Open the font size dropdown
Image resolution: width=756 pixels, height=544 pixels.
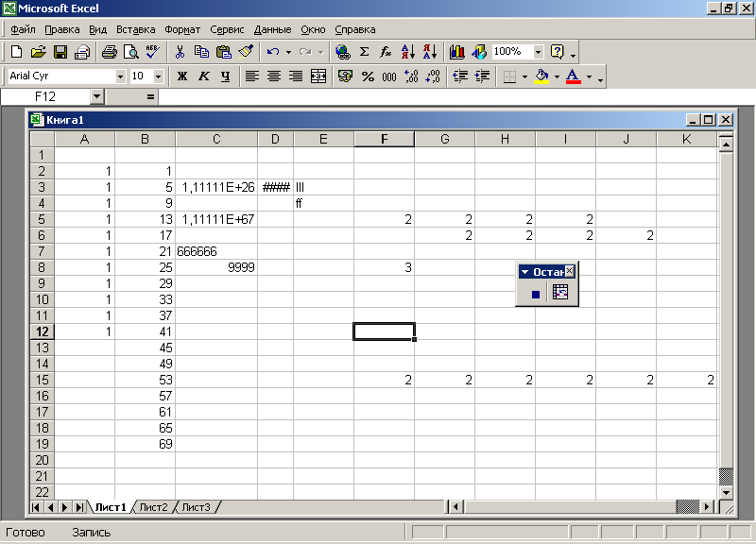[158, 76]
